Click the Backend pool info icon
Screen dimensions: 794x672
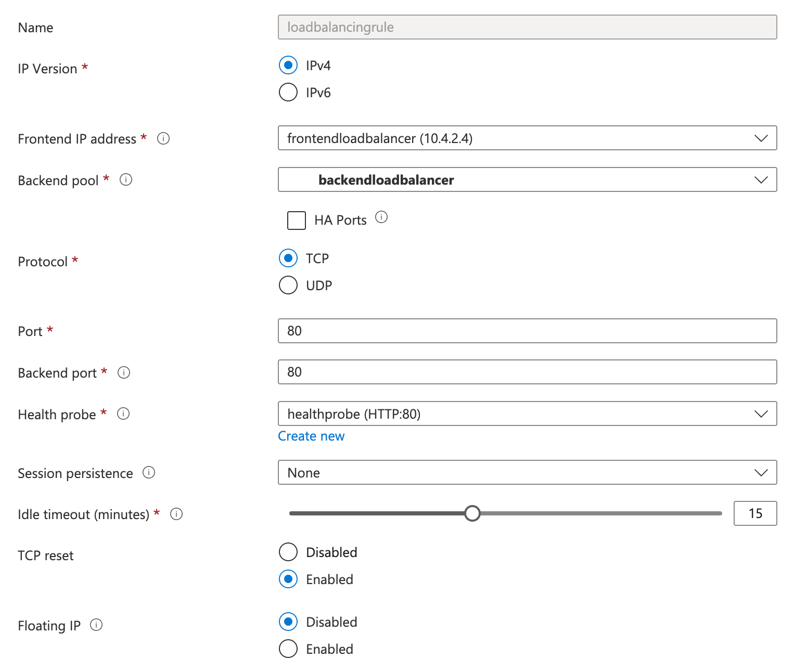tap(126, 179)
